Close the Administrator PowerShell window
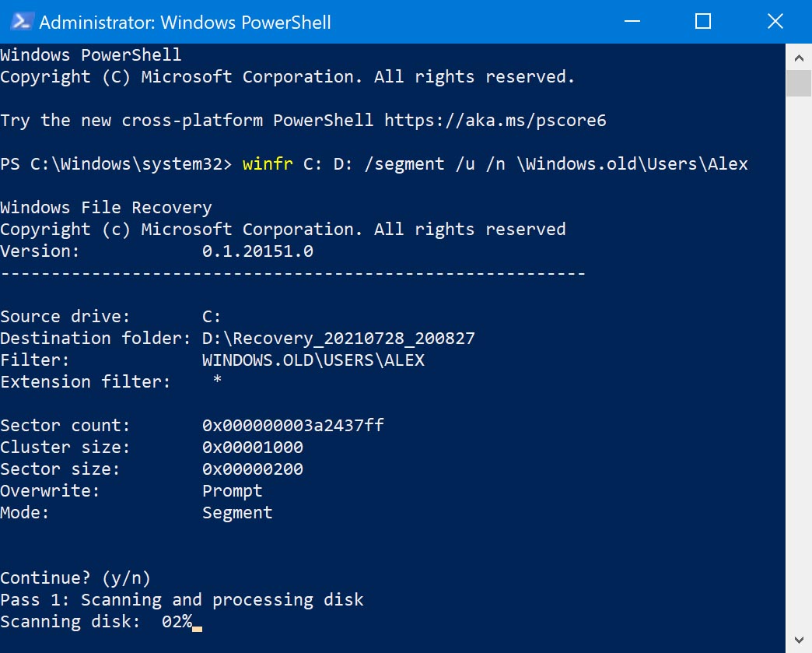This screenshot has width=812, height=653. (x=775, y=22)
